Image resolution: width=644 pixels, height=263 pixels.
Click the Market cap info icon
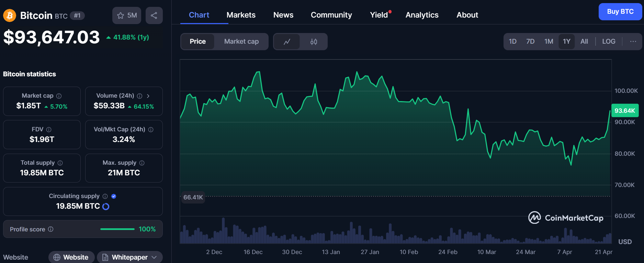tap(59, 96)
